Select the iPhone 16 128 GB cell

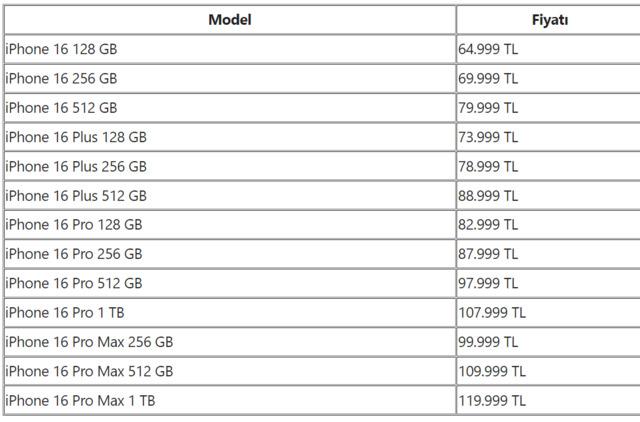pos(62,48)
